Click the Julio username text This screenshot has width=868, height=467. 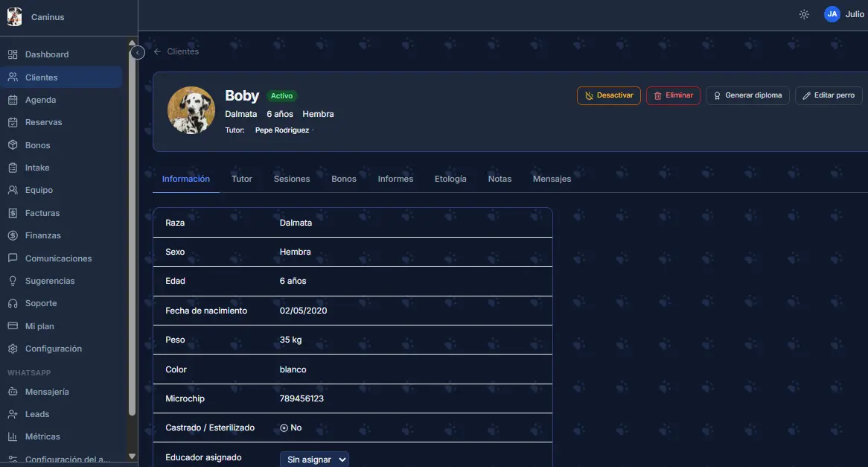(855, 14)
